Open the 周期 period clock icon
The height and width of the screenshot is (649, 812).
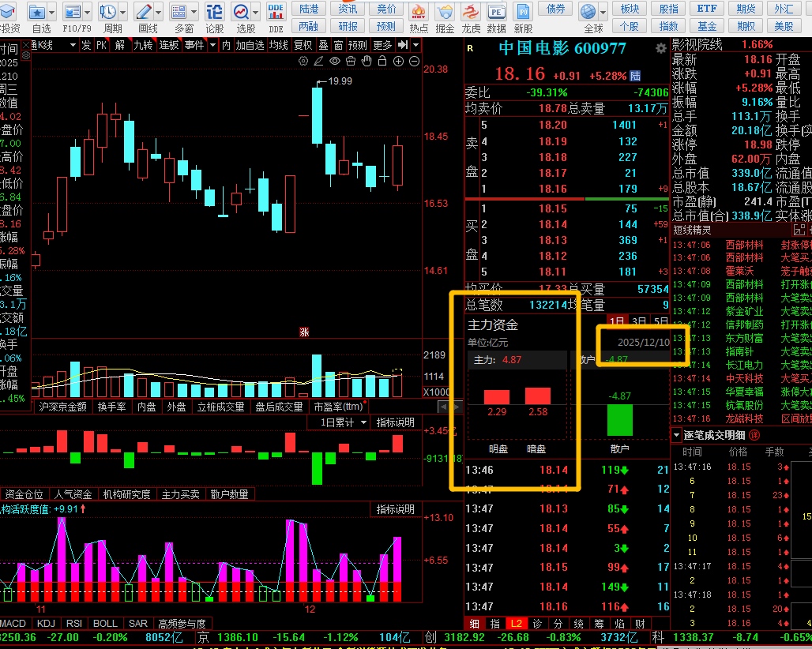107,11
